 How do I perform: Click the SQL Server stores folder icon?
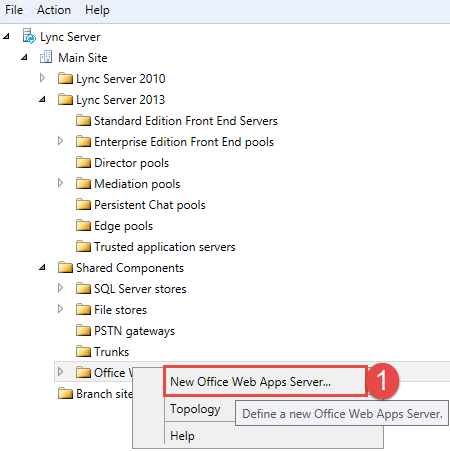83,289
